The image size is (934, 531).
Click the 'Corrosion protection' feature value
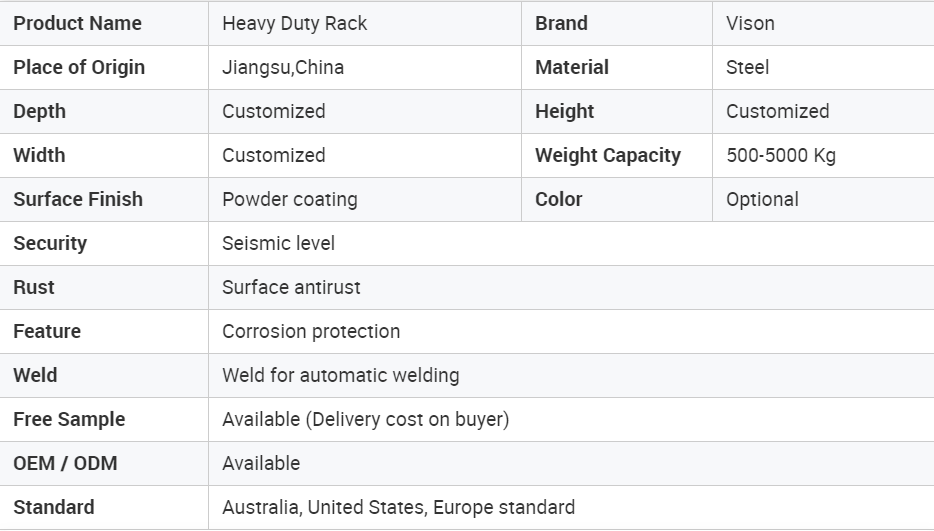[311, 331]
